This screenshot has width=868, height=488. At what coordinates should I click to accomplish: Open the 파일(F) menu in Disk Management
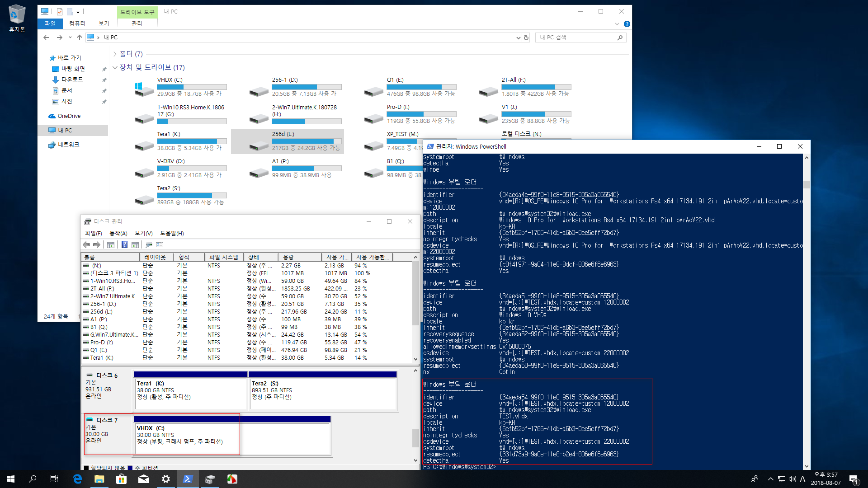click(x=94, y=234)
